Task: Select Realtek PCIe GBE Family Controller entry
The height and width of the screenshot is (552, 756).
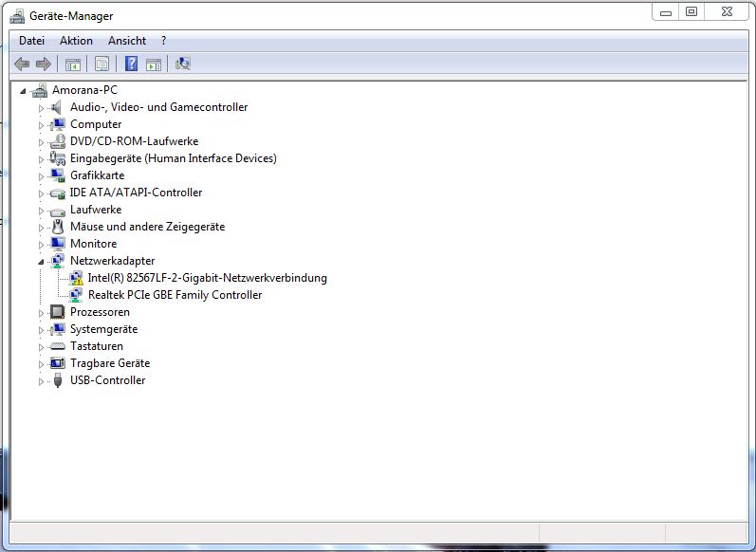Action: point(175,295)
